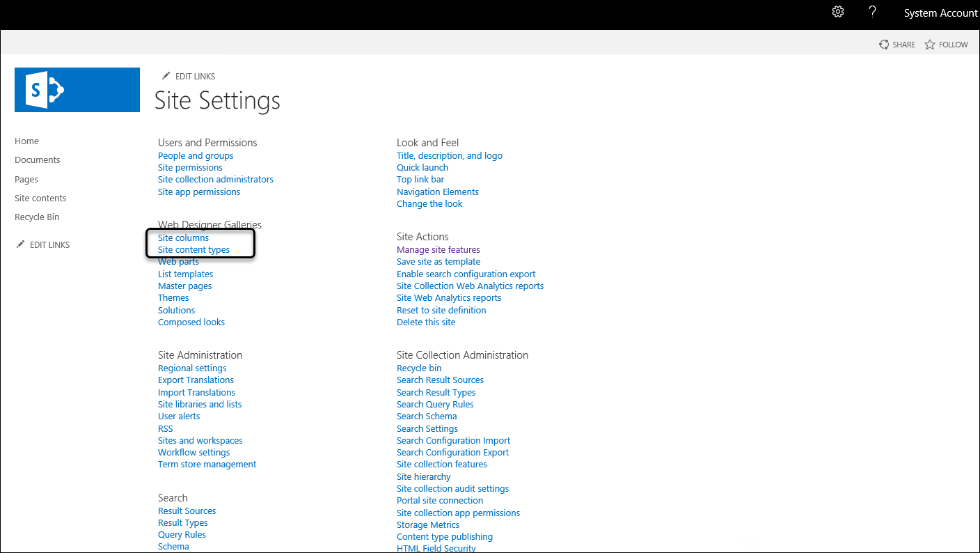Click Enable search configuration export
Image resolution: width=980 pixels, height=553 pixels.
pyautogui.click(x=466, y=274)
